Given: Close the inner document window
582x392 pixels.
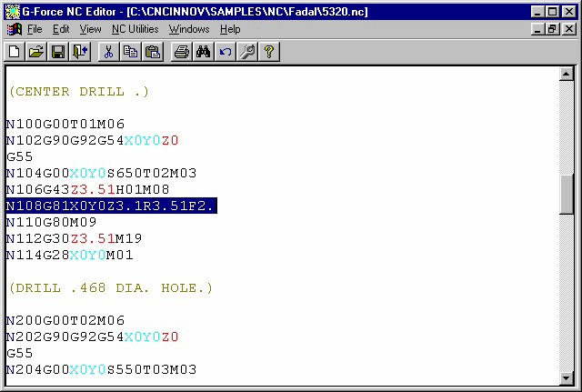Looking at the screenshot, I should coord(569,29).
